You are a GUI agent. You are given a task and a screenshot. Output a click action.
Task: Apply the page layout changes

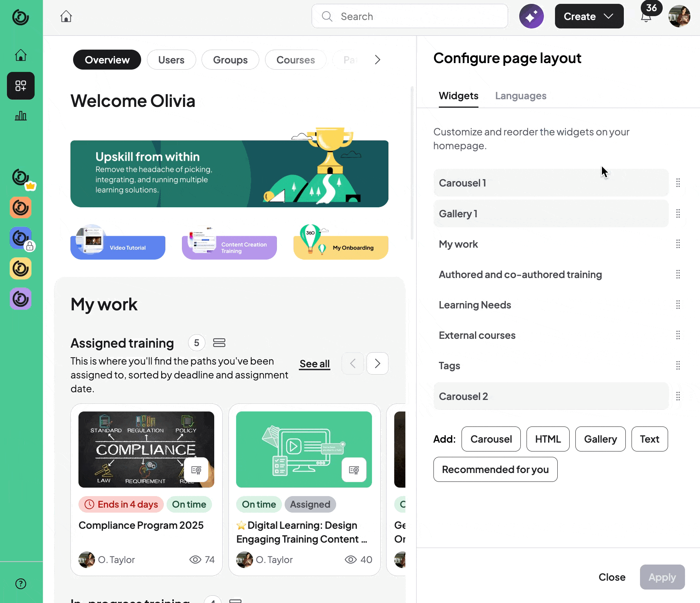pyautogui.click(x=662, y=577)
